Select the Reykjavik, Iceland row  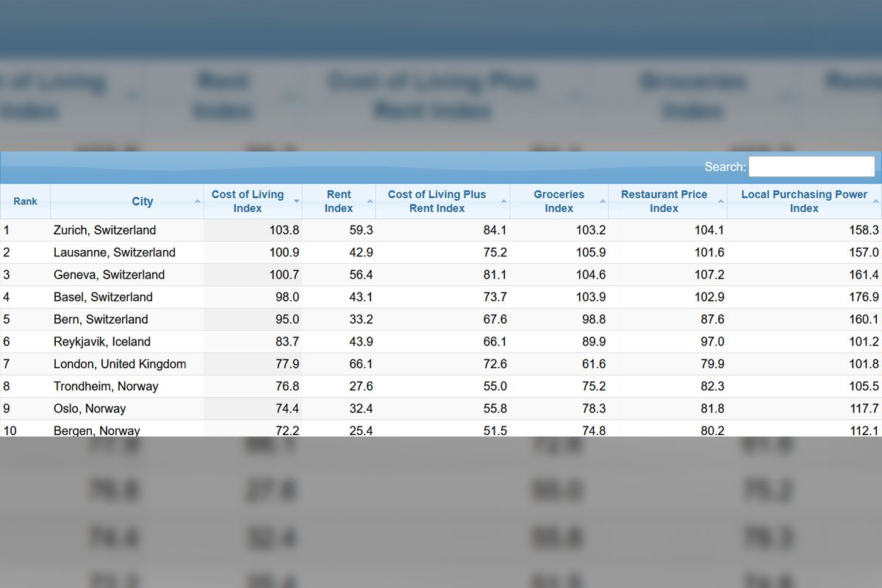[x=101, y=342]
